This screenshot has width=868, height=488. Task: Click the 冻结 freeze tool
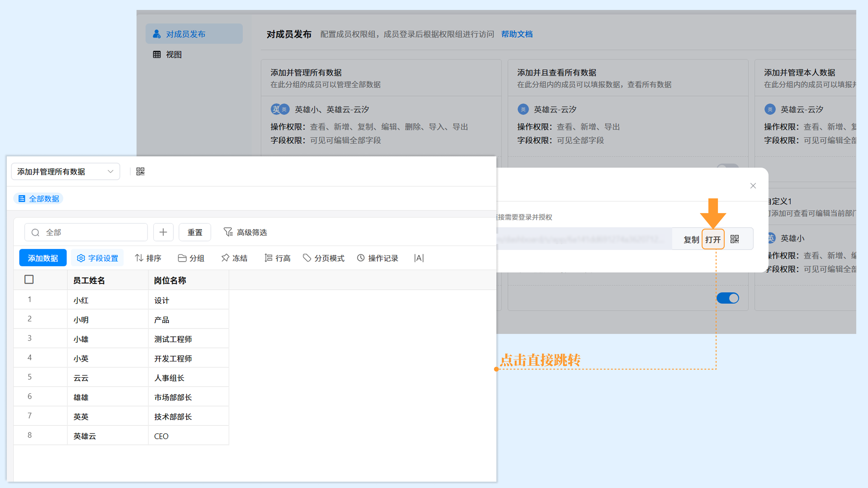pos(234,258)
